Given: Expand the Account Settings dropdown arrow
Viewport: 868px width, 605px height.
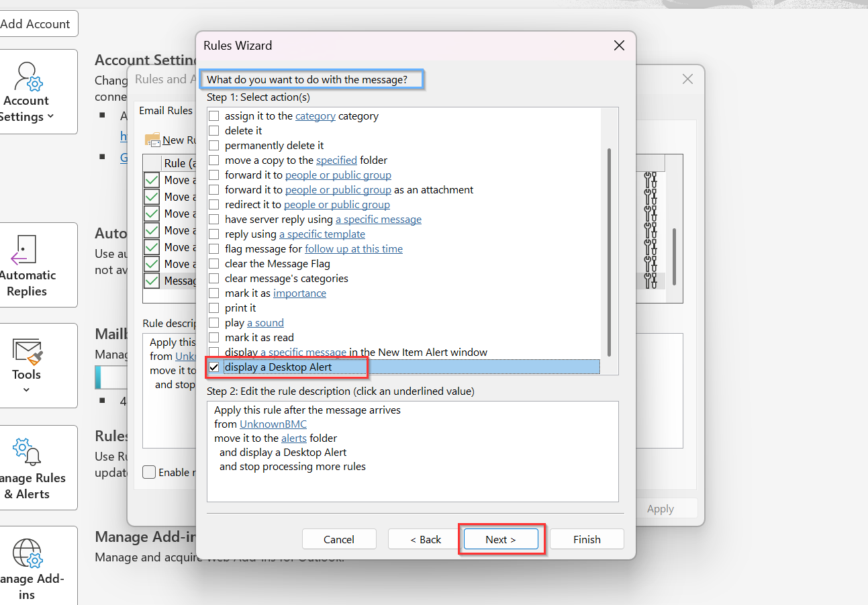Looking at the screenshot, I should [x=50, y=117].
